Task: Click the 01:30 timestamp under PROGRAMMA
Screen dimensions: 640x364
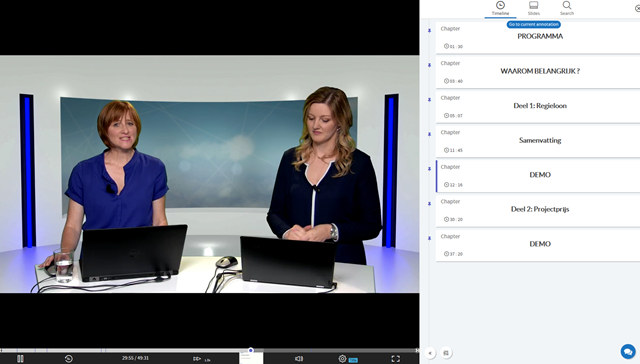Action: click(x=453, y=47)
